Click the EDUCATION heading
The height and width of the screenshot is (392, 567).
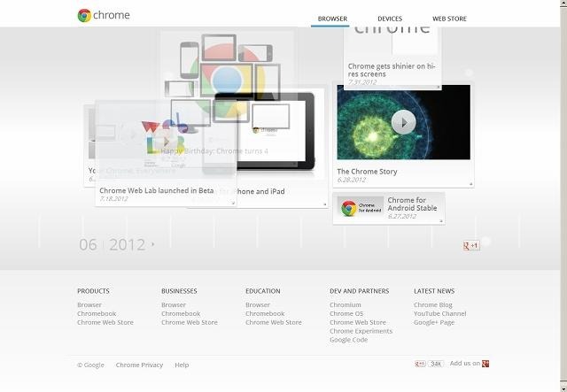click(263, 291)
